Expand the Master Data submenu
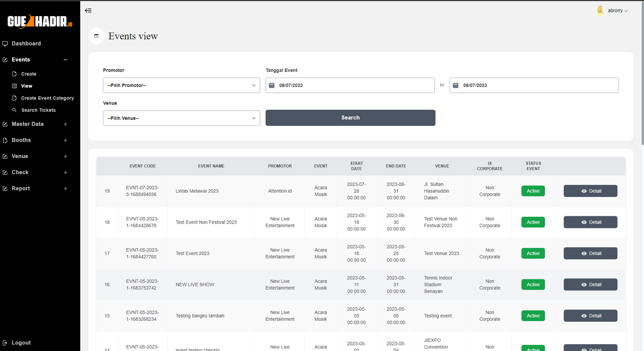 pyautogui.click(x=65, y=124)
